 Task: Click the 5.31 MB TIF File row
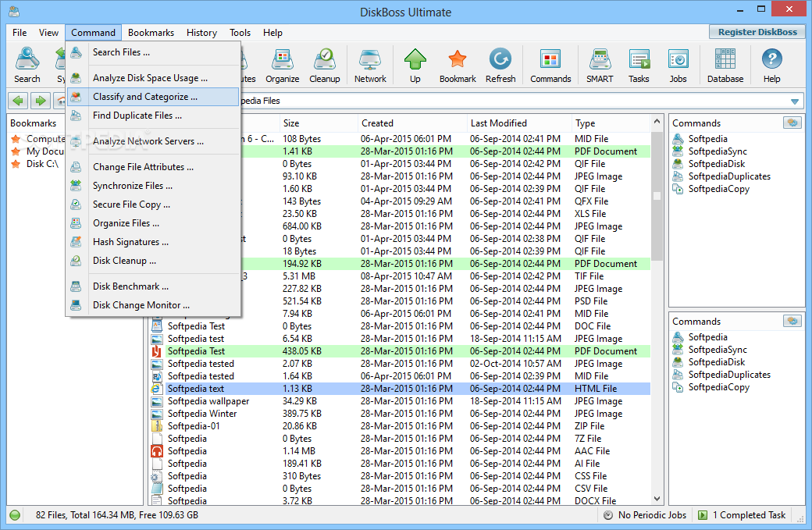(x=445, y=276)
